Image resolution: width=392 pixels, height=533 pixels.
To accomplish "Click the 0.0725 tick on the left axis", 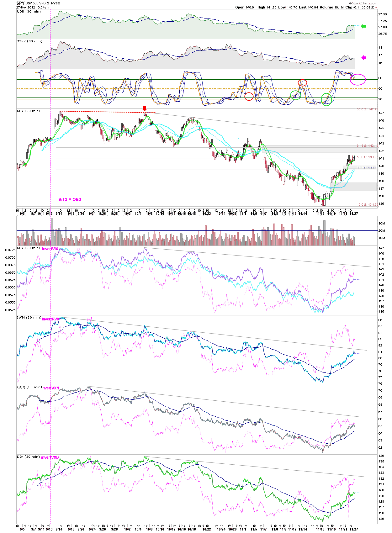I will click(x=10, y=250).
